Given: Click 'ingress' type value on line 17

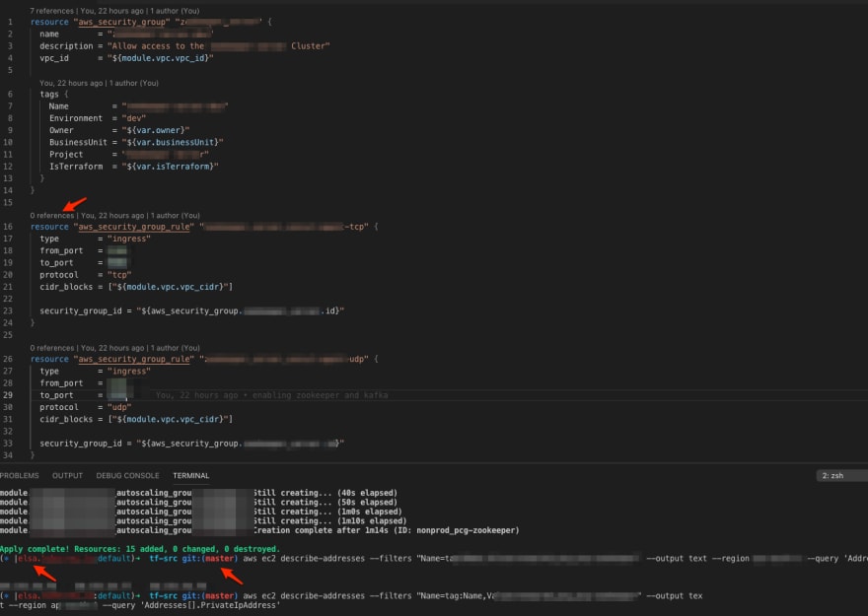Looking at the screenshot, I should pos(129,239).
